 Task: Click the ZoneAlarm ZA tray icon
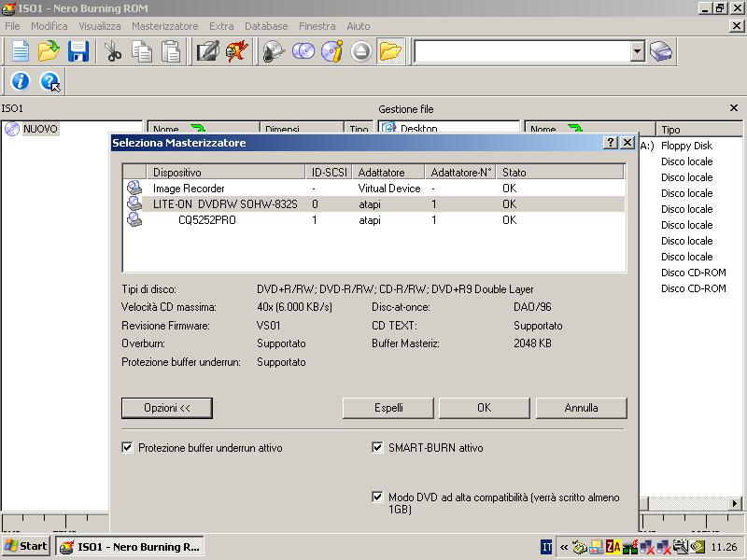click(x=613, y=547)
